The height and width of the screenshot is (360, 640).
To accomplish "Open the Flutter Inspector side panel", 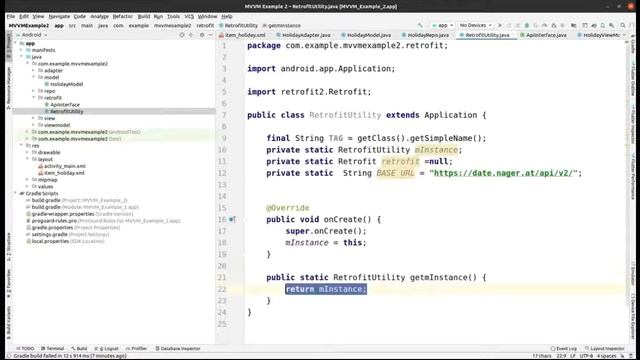I will [633, 124].
